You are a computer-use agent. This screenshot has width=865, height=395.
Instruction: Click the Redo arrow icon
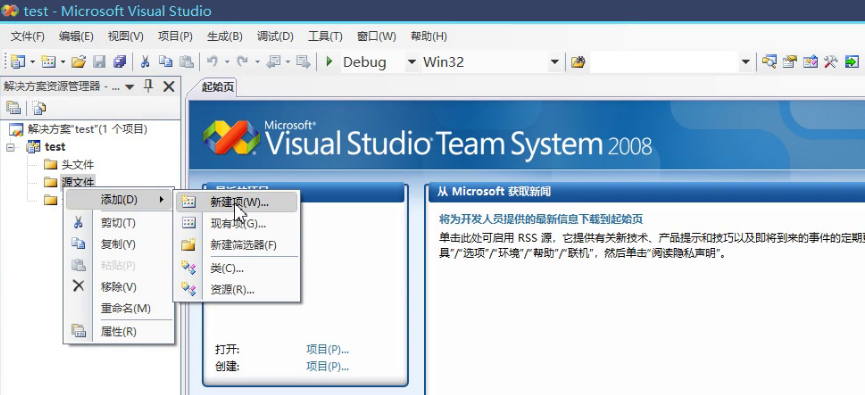pos(242,62)
